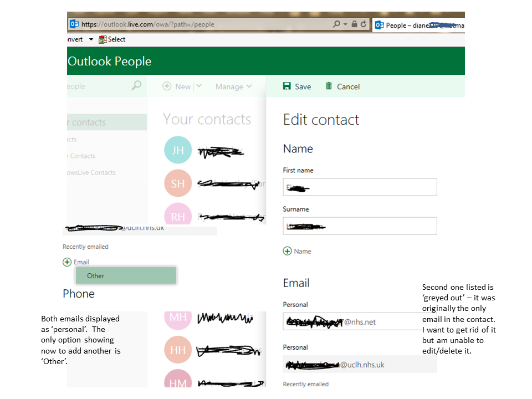Open the Manage dropdown menu

[233, 86]
